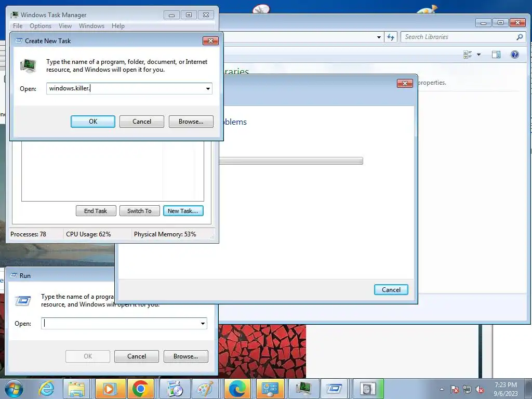
Task: Click the Windows Task Manager title icon
Action: point(14,15)
